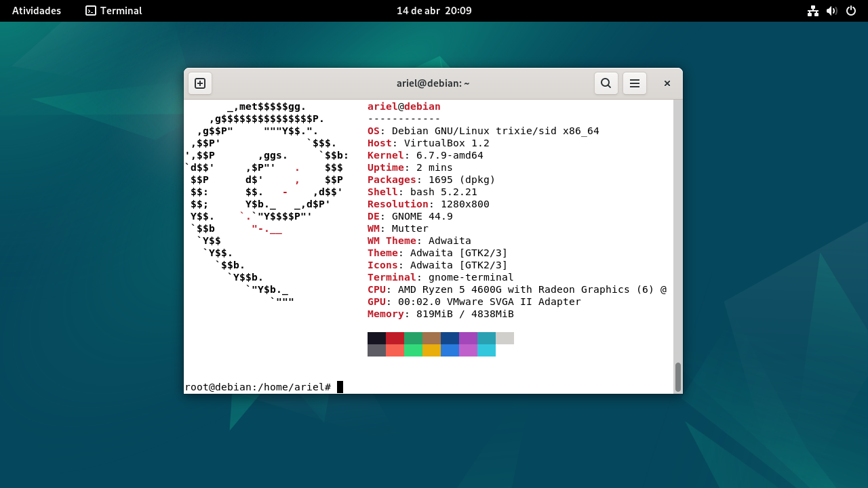Open the power menu icon

point(851,11)
